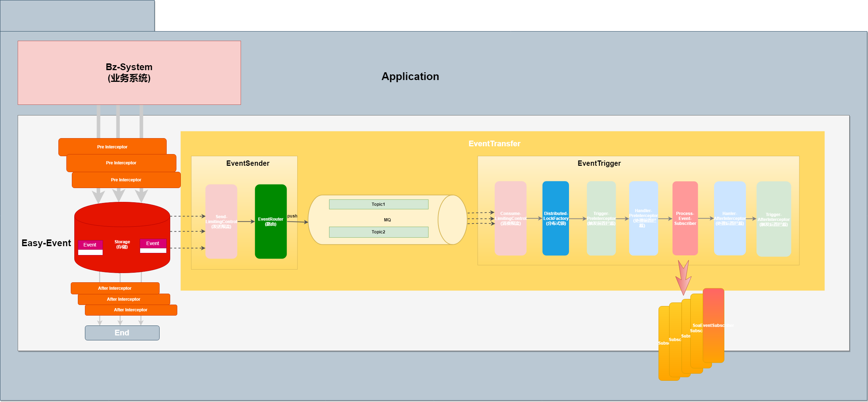This screenshot has width=868, height=402.
Task: Click the bottommost After Interceptor bar
Action: (131, 310)
